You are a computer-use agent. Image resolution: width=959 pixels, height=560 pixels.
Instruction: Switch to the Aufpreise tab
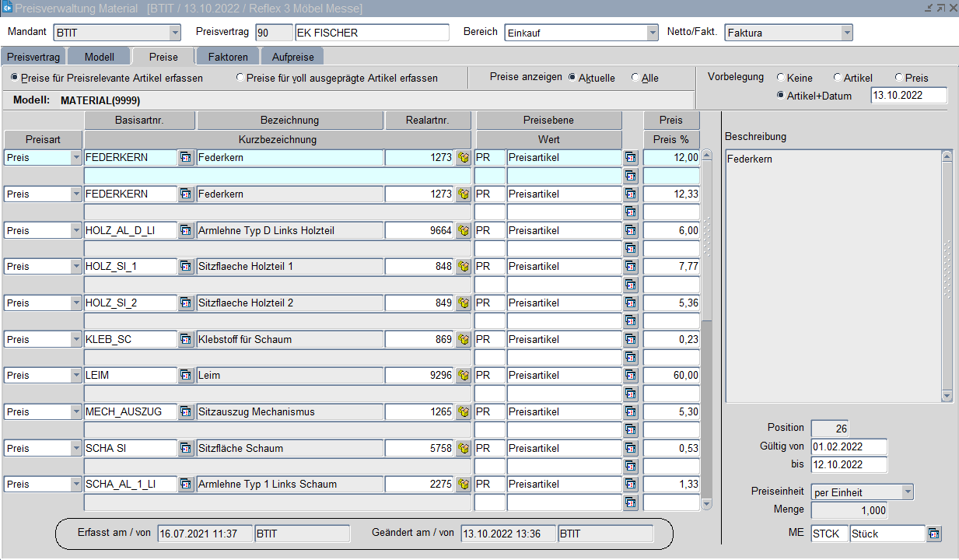tap(292, 57)
